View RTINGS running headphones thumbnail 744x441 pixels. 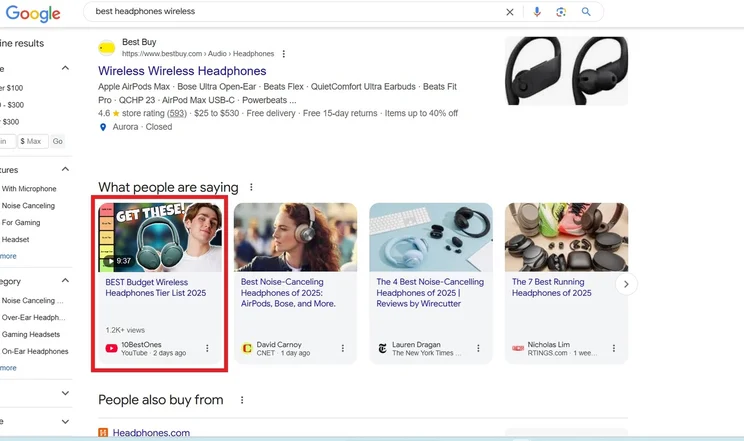pos(567,237)
